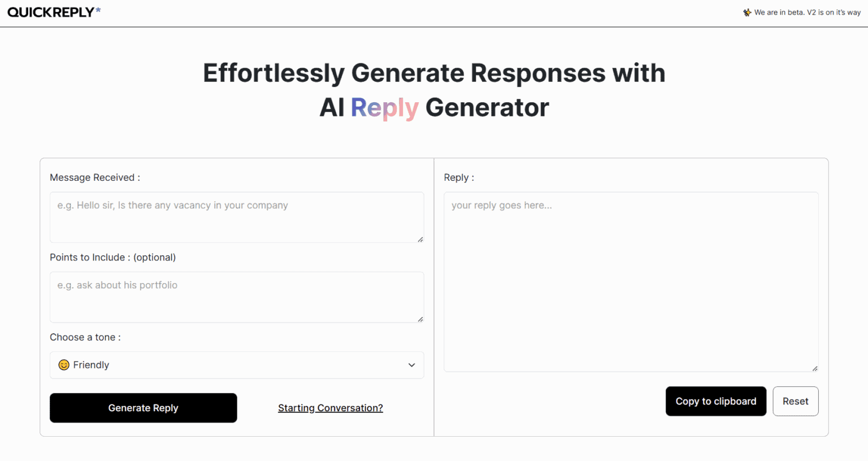Click the Choose a tone label
The width and height of the screenshot is (868, 461).
(x=85, y=337)
